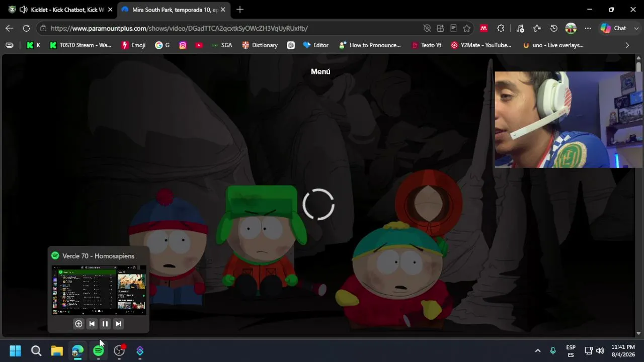
Task: Select the Mira South Park tab
Action: click(174, 10)
